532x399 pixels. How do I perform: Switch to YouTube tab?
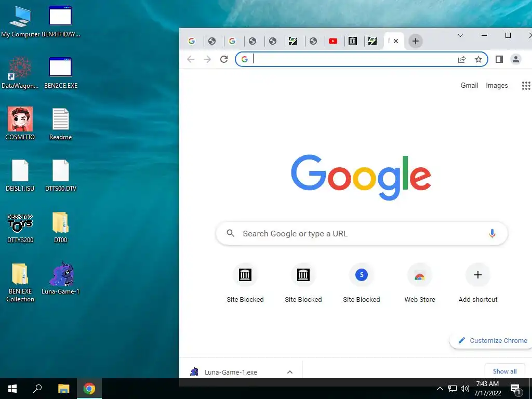[333, 41]
